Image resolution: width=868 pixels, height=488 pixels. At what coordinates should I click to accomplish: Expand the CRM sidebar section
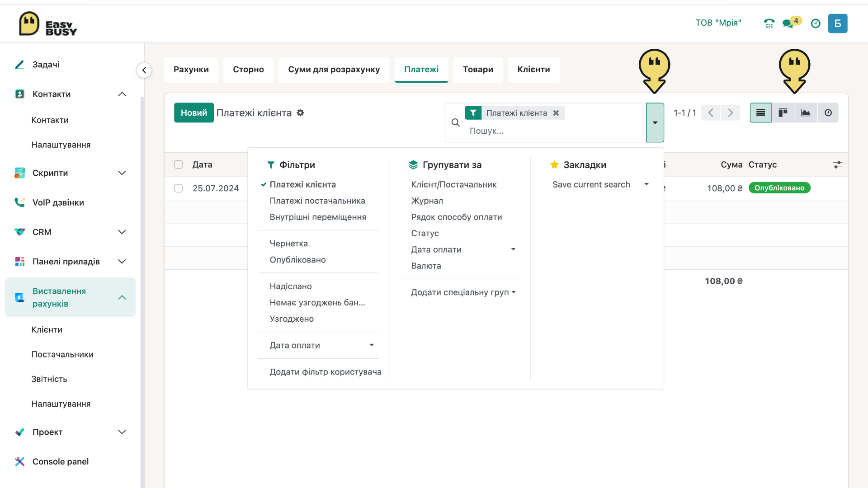(x=122, y=232)
